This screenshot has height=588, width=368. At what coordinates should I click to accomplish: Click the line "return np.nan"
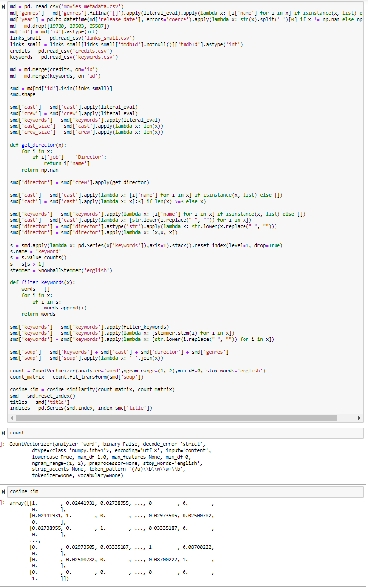click(x=40, y=170)
